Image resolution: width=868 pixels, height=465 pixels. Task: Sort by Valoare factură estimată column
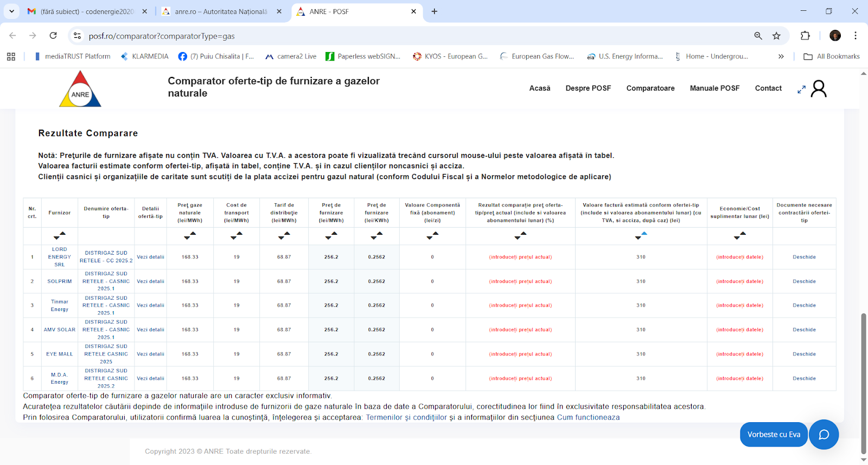641,236
